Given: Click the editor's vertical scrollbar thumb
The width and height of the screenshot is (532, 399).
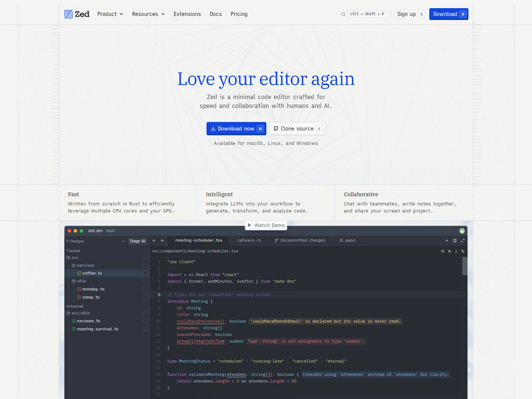Looking at the screenshot, I should tap(464, 266).
